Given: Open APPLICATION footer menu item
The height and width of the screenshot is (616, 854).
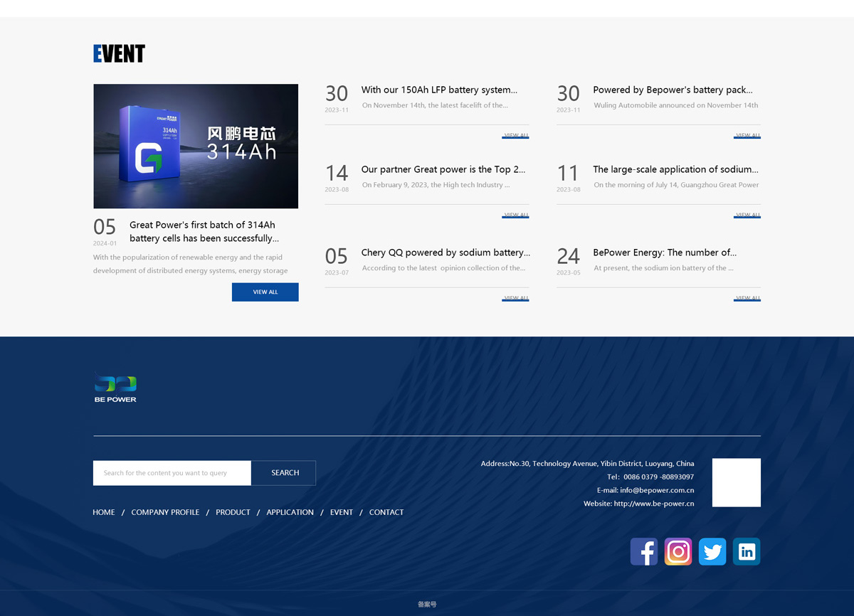Looking at the screenshot, I should tap(290, 512).
